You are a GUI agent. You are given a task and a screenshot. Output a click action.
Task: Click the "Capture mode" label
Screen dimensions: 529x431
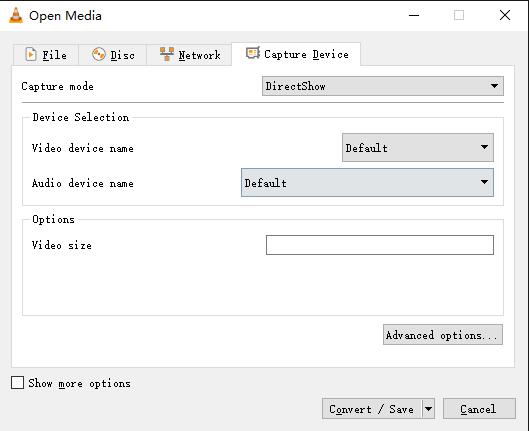pyautogui.click(x=57, y=86)
